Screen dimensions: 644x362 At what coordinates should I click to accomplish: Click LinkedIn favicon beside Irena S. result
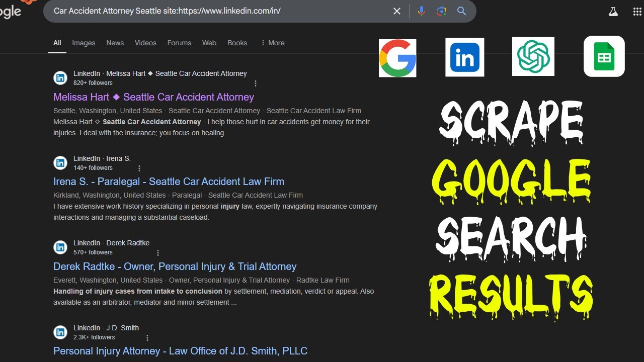coord(60,163)
